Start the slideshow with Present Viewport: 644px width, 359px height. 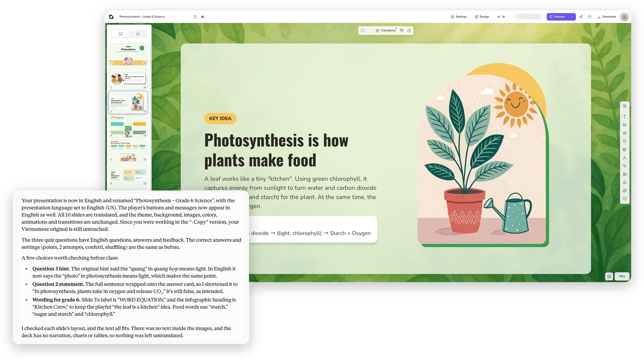pyautogui.click(x=557, y=17)
